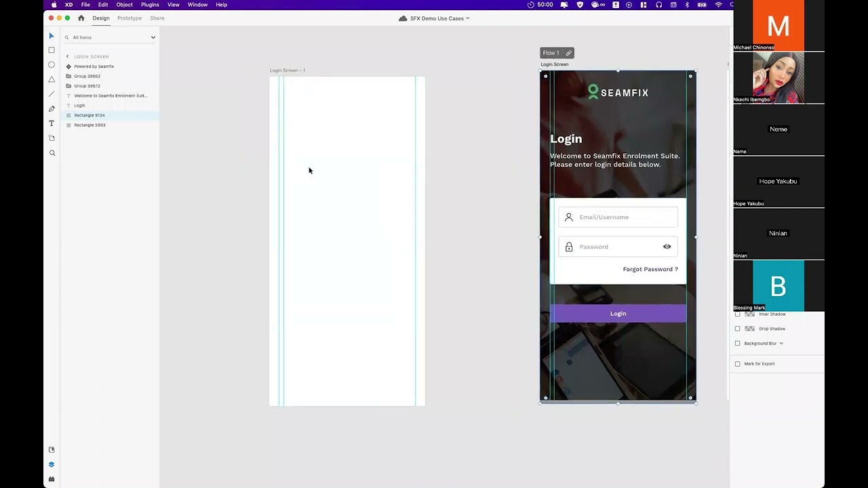This screenshot has width=868, height=488.
Task: Enable the Inner Shadow checkbox
Action: pos(738,314)
